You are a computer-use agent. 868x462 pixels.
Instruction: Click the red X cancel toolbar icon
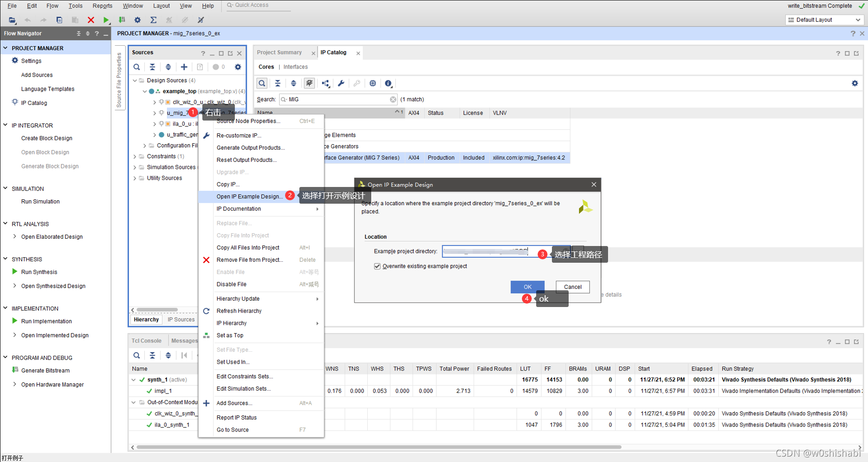[91, 20]
